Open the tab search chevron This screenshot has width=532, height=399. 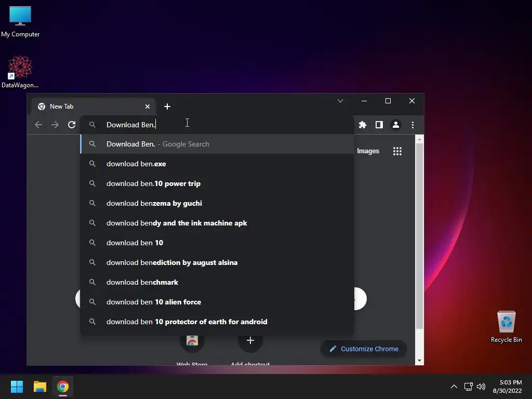pos(340,101)
